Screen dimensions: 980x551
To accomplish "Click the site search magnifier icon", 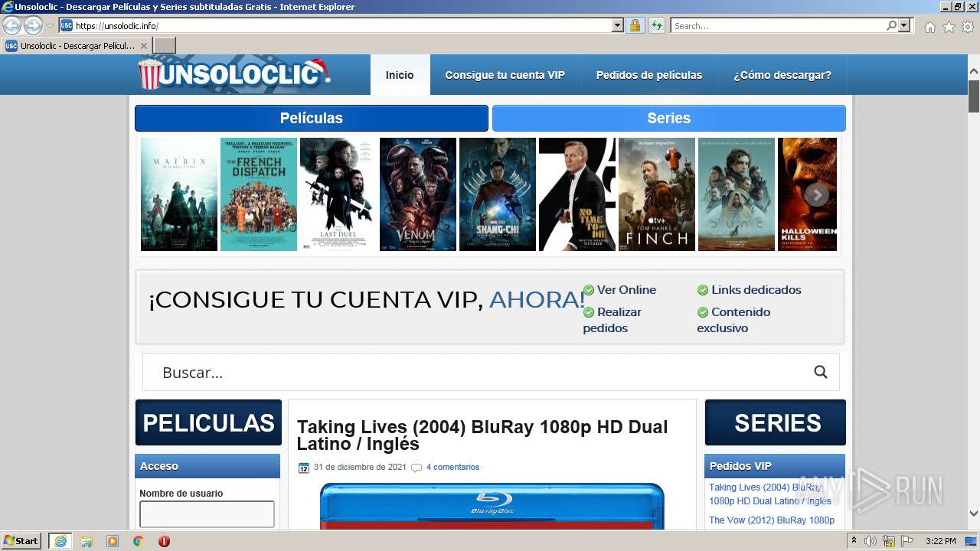I will coord(821,372).
